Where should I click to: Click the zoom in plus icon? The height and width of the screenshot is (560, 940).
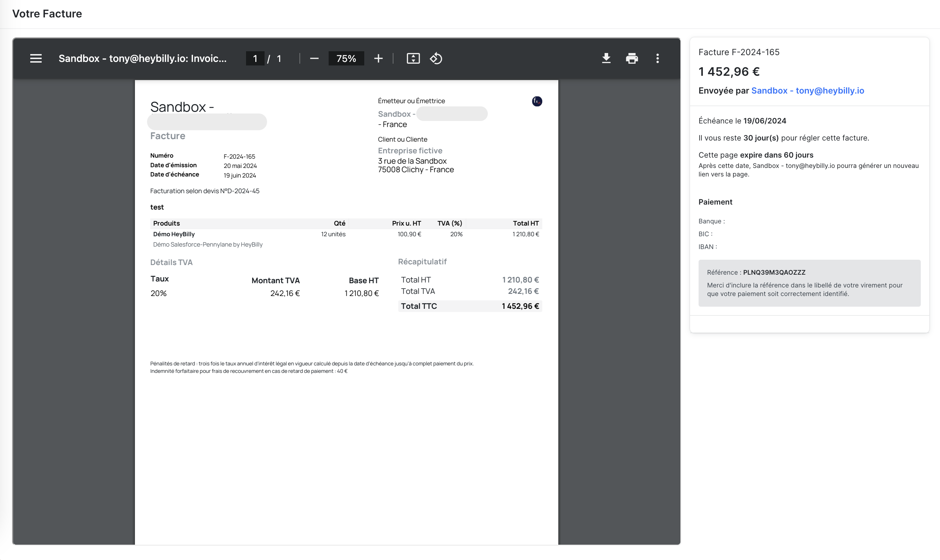pos(378,58)
